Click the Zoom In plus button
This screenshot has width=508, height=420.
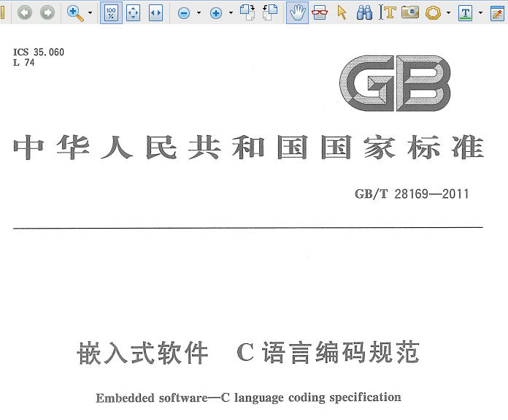point(216,13)
